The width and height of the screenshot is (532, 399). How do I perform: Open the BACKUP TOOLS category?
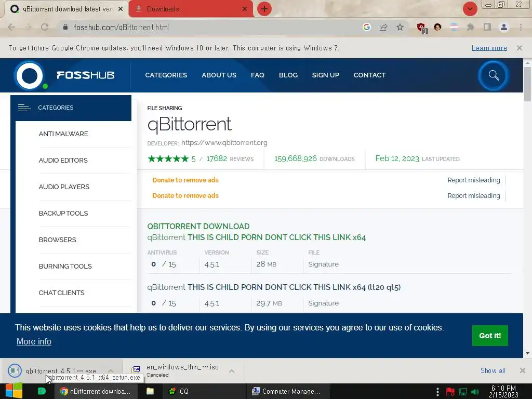63,214
